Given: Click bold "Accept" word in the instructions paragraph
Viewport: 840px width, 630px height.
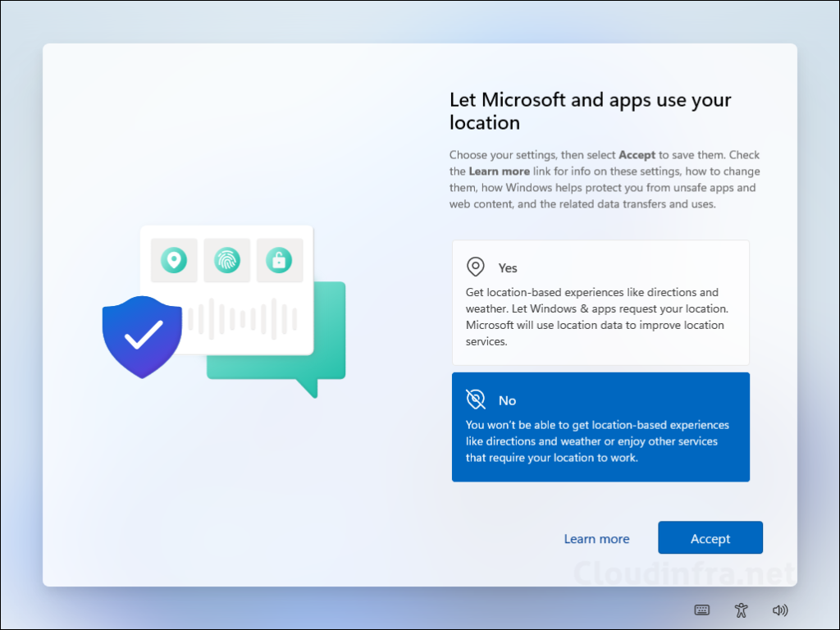Looking at the screenshot, I should 637,155.
